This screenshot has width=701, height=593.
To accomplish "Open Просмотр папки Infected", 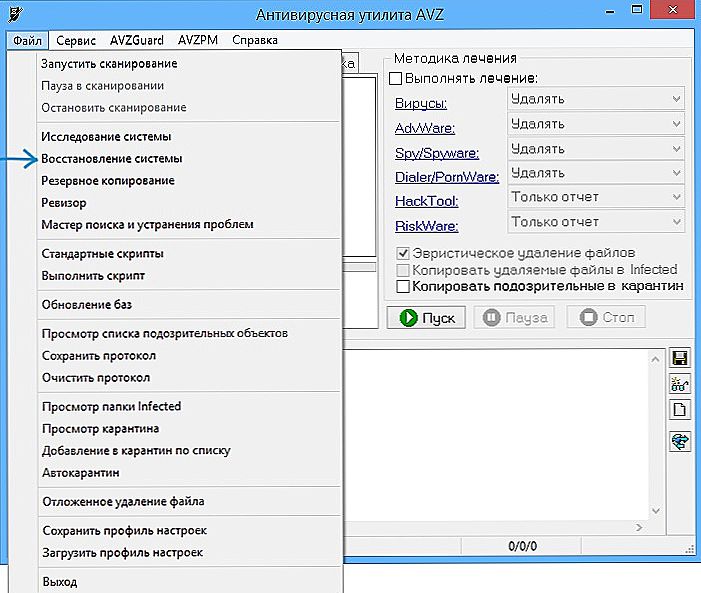I will [x=189, y=407].
